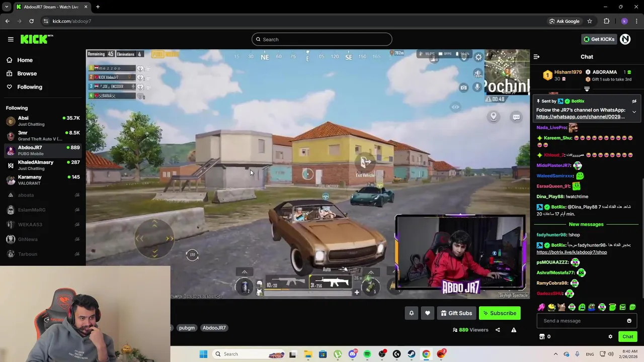Open offline channel EslamMaRG
The image size is (644, 362).
43,210
